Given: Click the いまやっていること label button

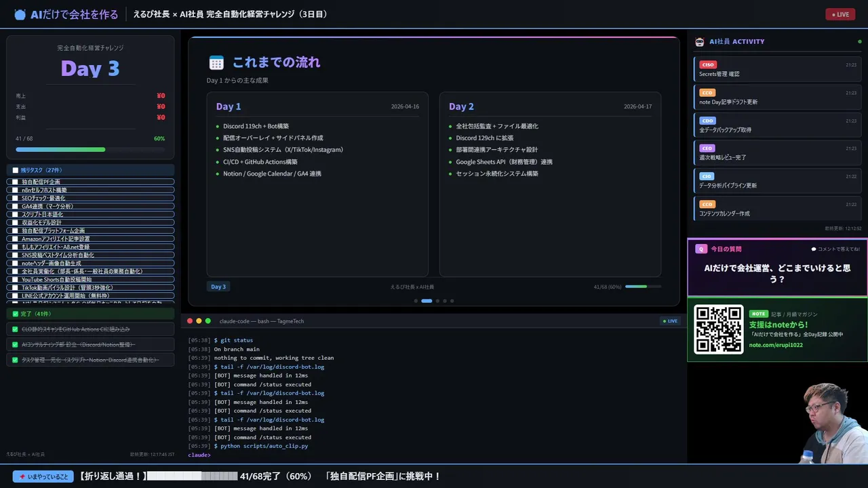Looking at the screenshot, I should point(43,476).
